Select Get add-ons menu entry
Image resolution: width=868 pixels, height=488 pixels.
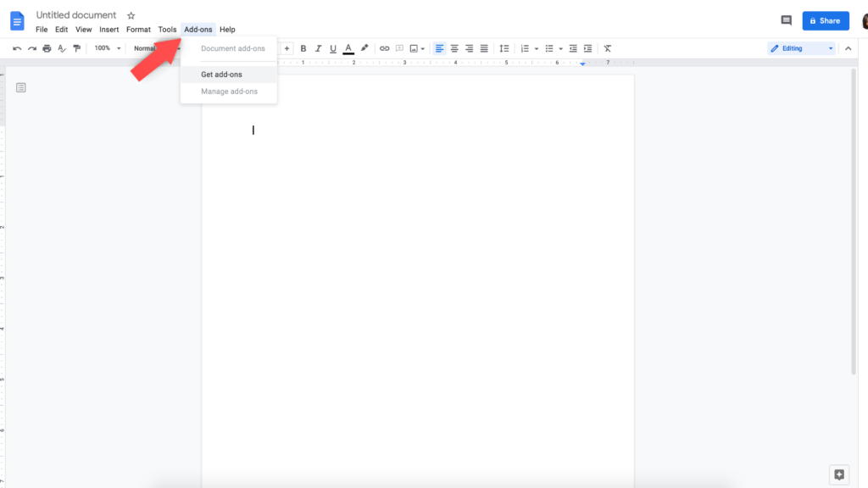[221, 75]
